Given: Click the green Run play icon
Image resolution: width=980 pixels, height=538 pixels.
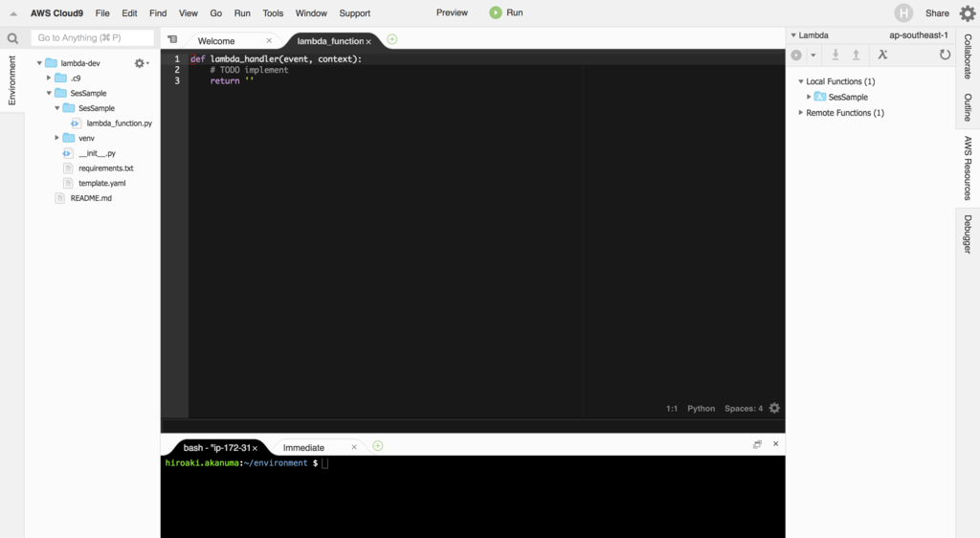Looking at the screenshot, I should (496, 12).
